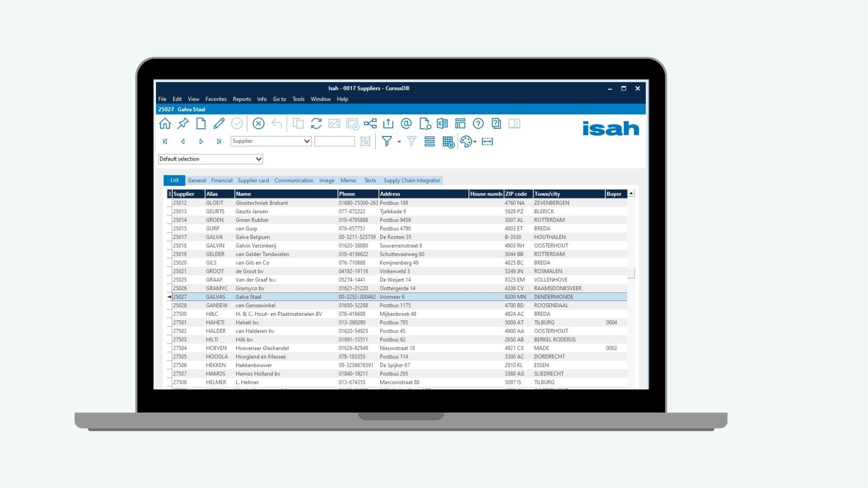Click the grid vertical scrollbar thumb
This screenshot has height=488, width=868.
click(631, 273)
